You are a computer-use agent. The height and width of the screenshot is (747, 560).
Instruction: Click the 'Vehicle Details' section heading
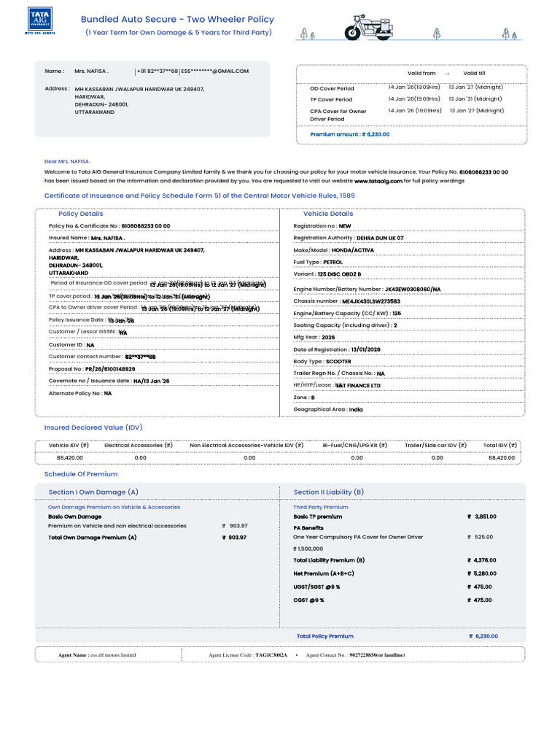pyautogui.click(x=328, y=214)
